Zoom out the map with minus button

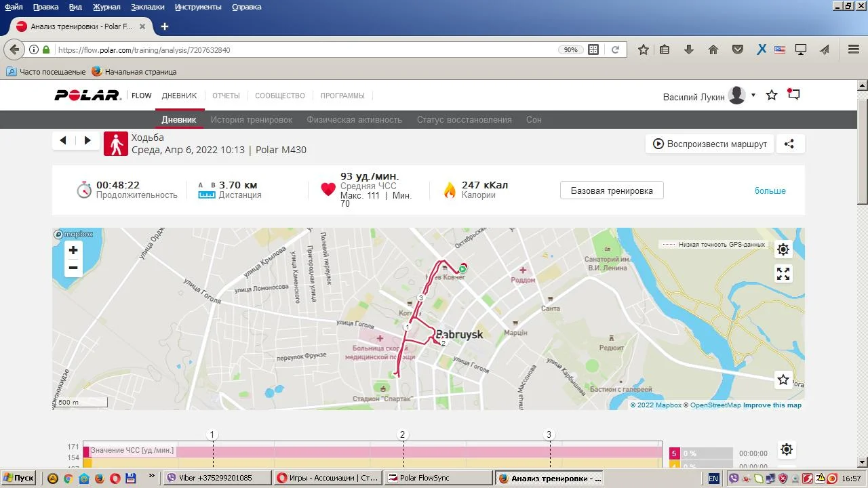[73, 268]
